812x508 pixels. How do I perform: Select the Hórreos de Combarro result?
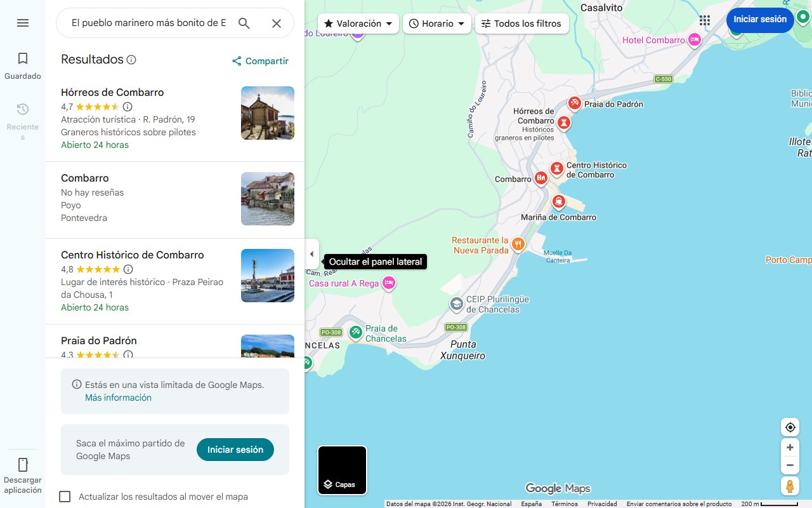coord(112,92)
